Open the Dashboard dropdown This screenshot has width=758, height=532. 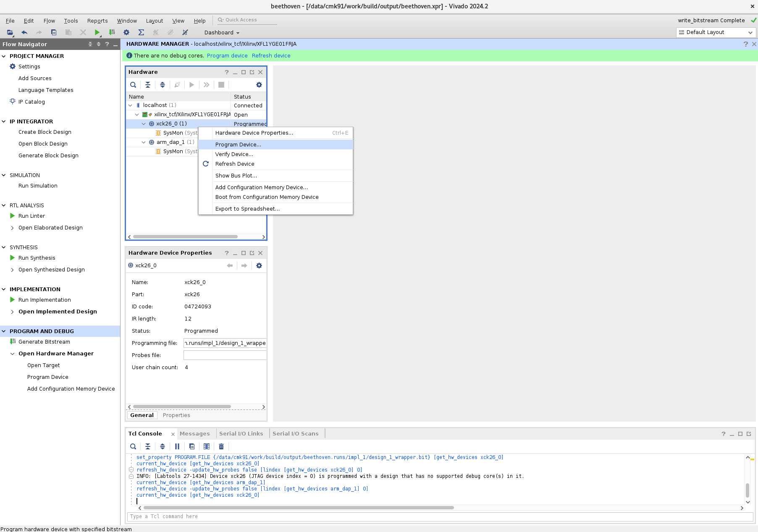pyautogui.click(x=222, y=32)
